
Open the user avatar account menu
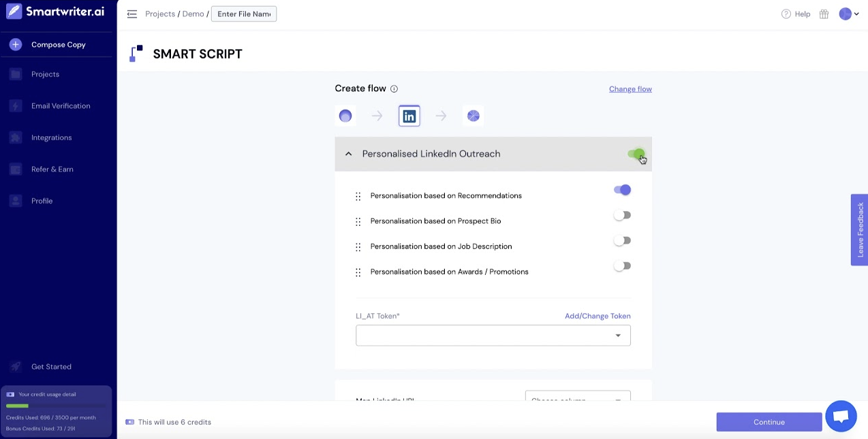848,14
